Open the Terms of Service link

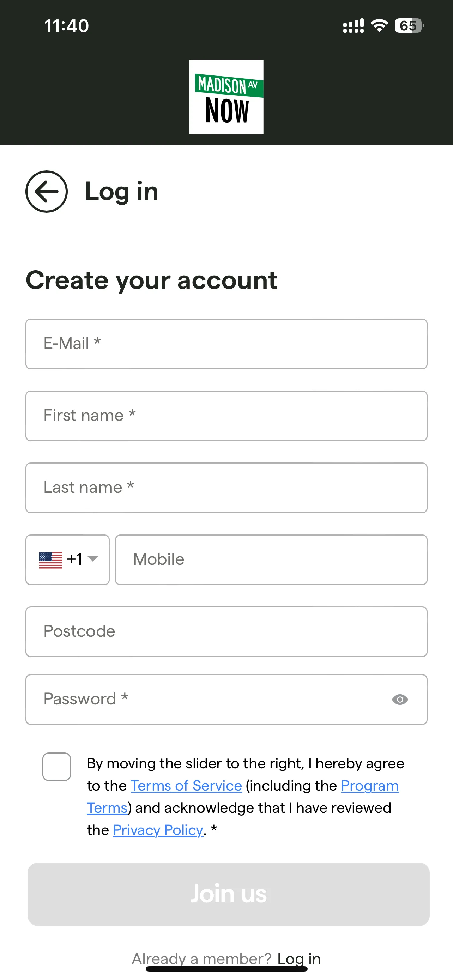pyautogui.click(x=186, y=786)
